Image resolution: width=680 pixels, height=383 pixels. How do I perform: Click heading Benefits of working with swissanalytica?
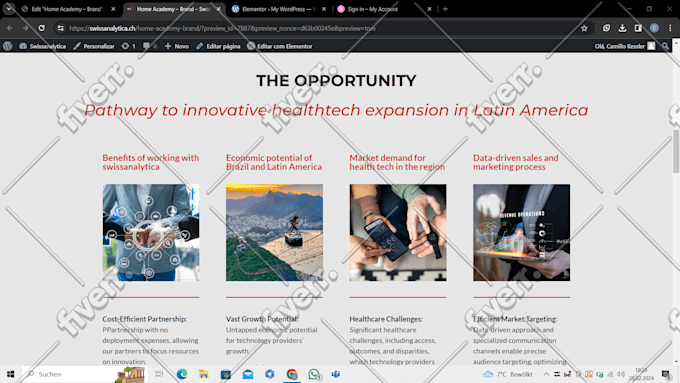pos(150,162)
